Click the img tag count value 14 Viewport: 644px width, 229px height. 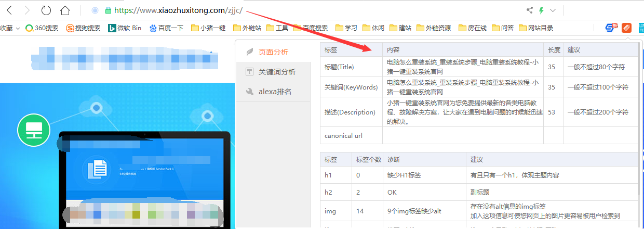(360, 211)
